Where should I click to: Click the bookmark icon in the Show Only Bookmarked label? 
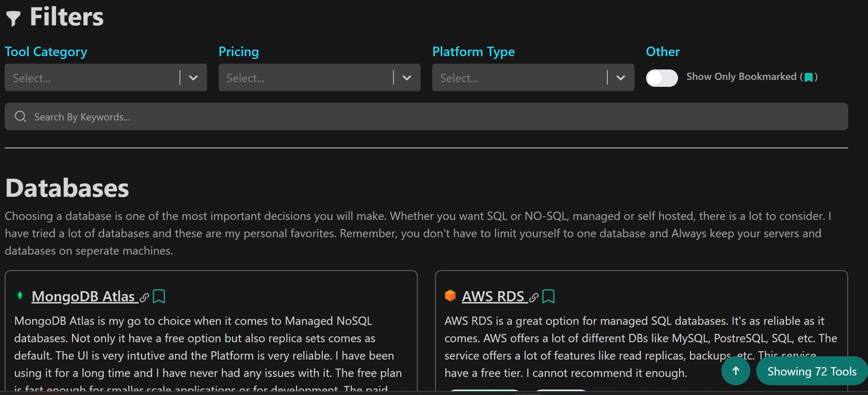point(809,77)
